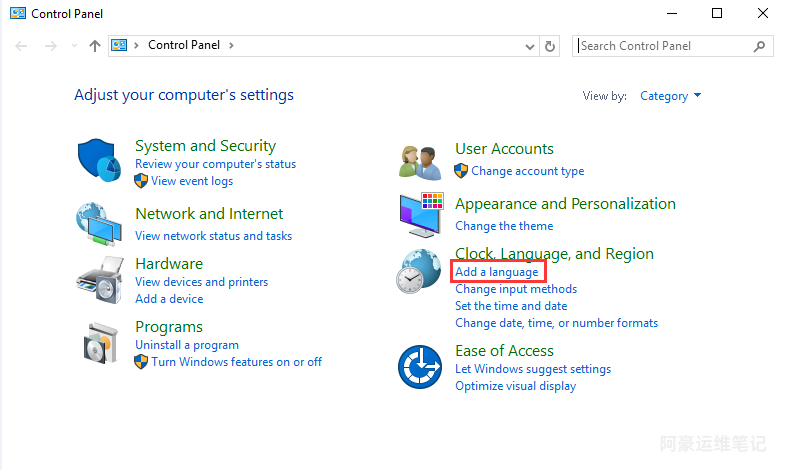Open View devices and printers

tap(202, 282)
